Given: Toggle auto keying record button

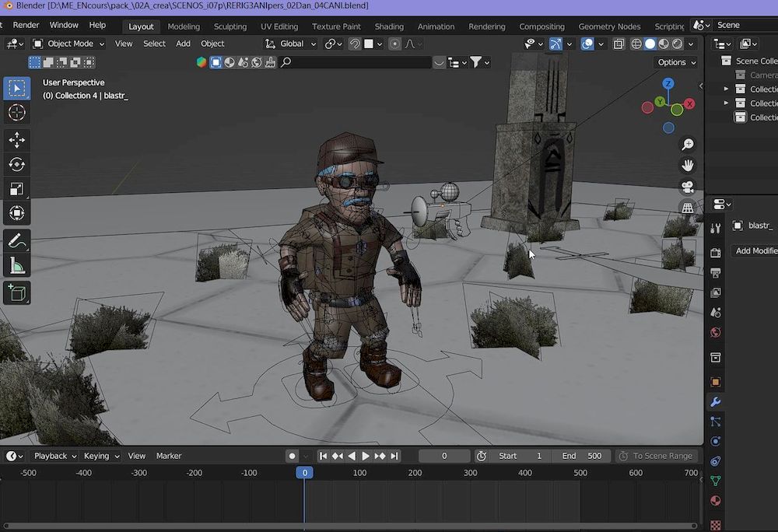Looking at the screenshot, I should coord(292,456).
